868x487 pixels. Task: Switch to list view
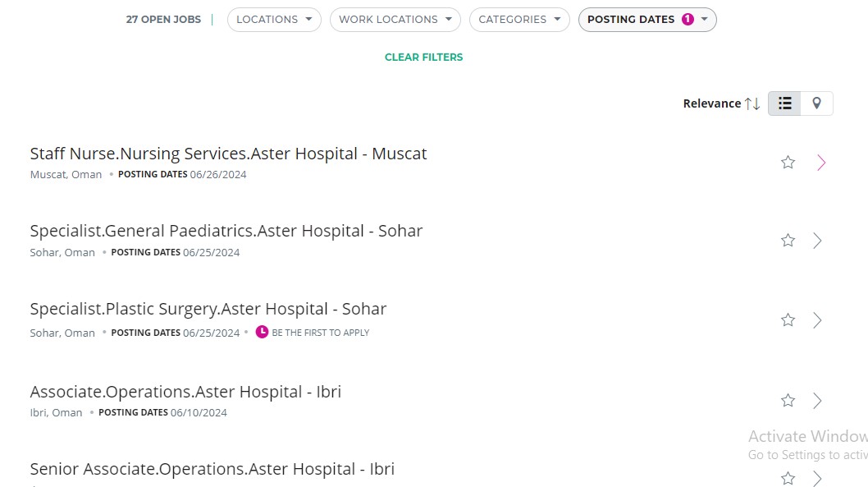[785, 103]
